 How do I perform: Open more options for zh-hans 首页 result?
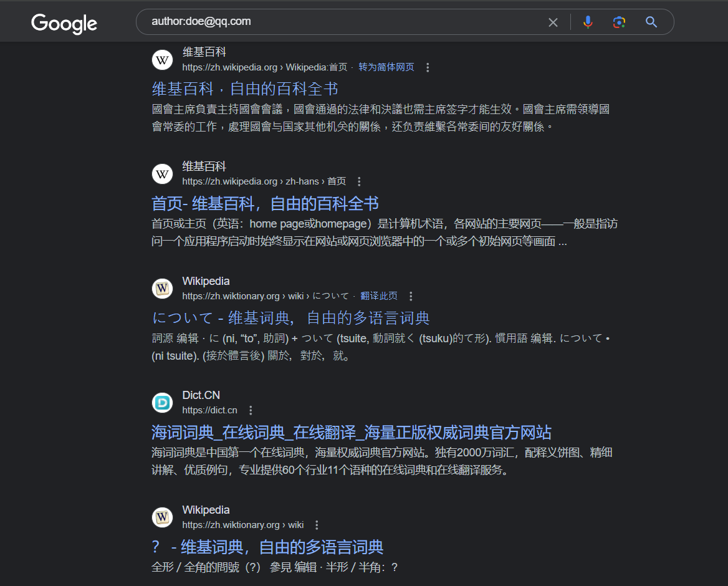click(359, 182)
